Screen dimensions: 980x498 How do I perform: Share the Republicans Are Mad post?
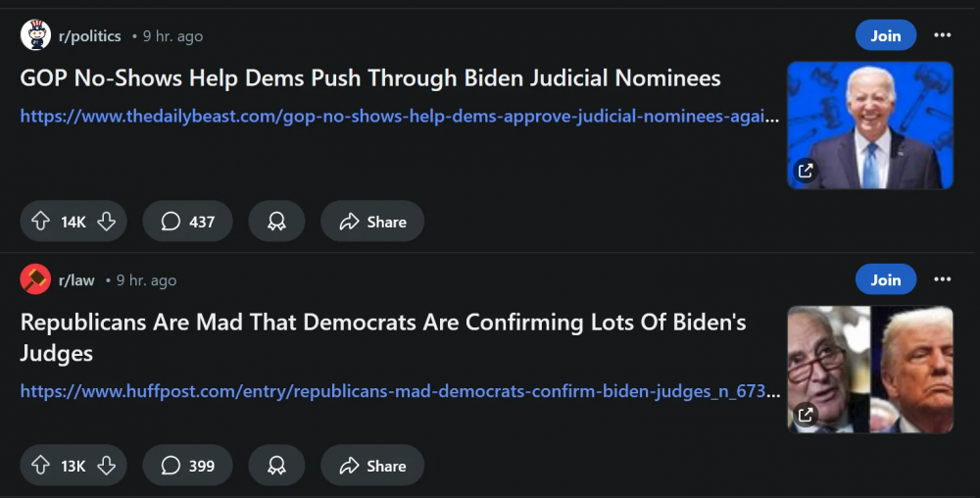(372, 466)
